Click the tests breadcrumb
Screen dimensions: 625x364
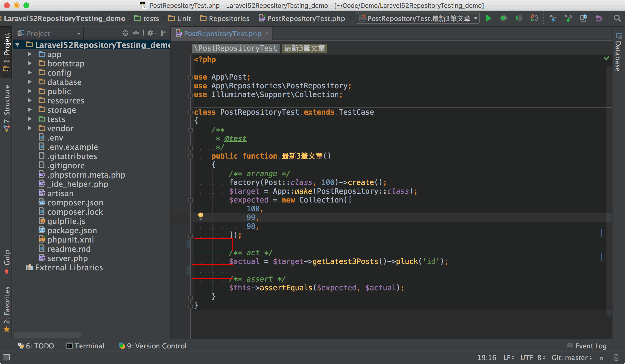click(146, 18)
